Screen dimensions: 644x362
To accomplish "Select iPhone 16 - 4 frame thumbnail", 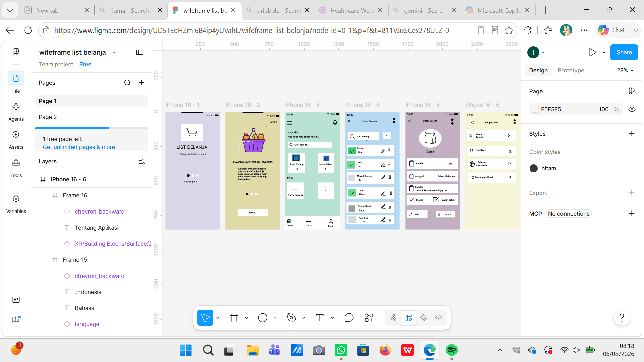I will 372,170.
